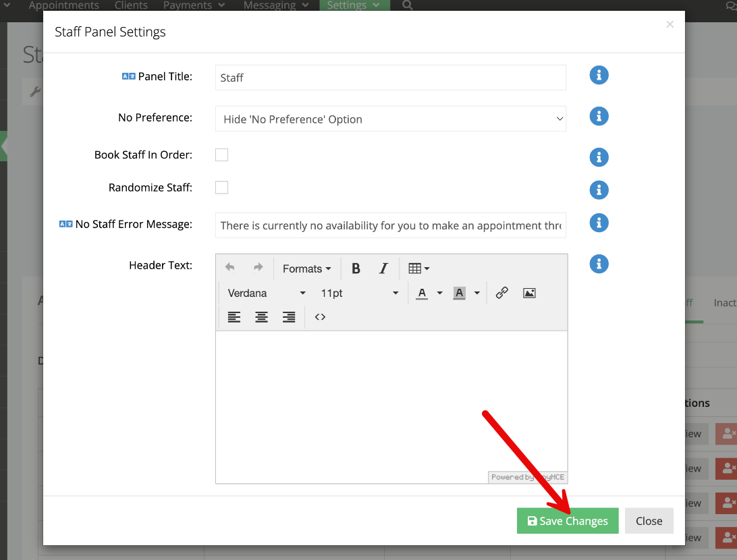Screen dimensions: 737x560
Task: Show info for Panel Title field
Action: tap(599, 75)
